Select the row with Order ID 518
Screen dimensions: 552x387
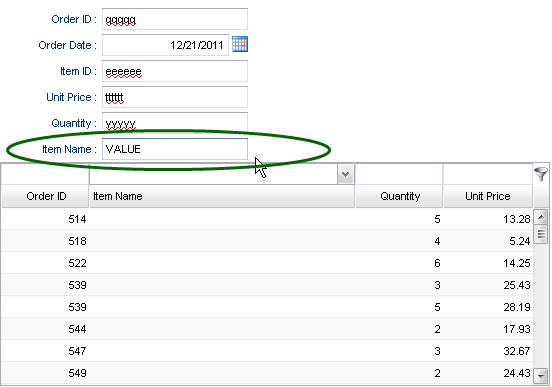(267, 241)
